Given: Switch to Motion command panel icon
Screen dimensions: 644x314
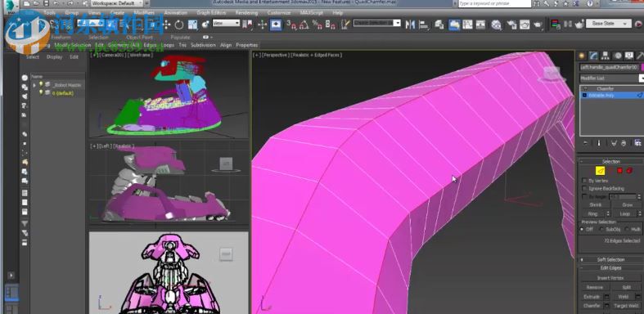Looking at the screenshot, I should coord(617,56).
